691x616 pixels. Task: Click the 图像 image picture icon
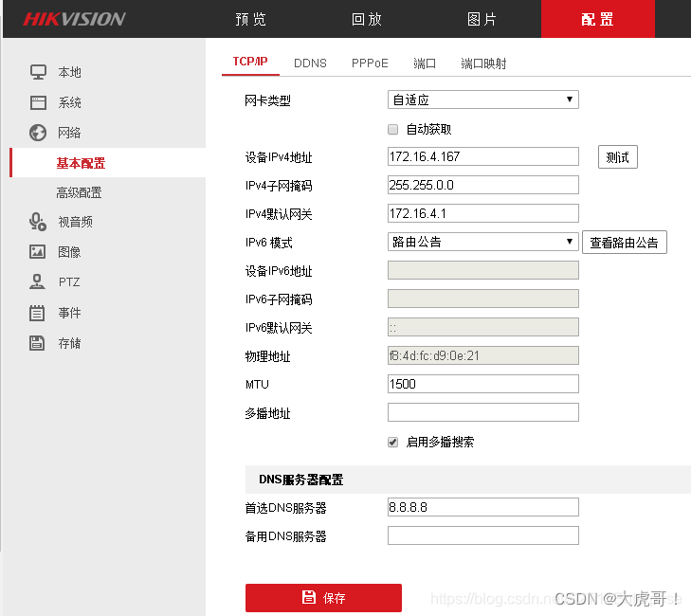click(x=38, y=251)
